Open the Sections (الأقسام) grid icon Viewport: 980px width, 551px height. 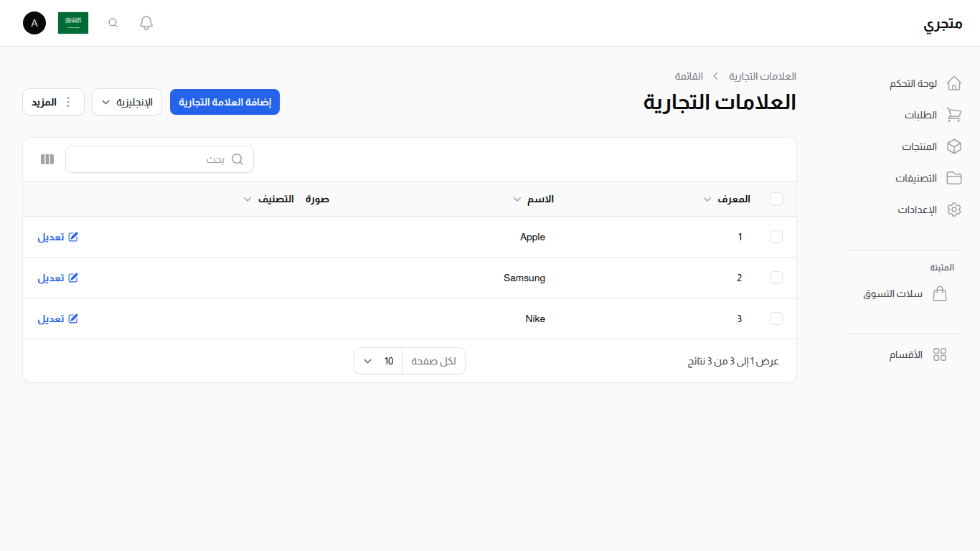941,354
